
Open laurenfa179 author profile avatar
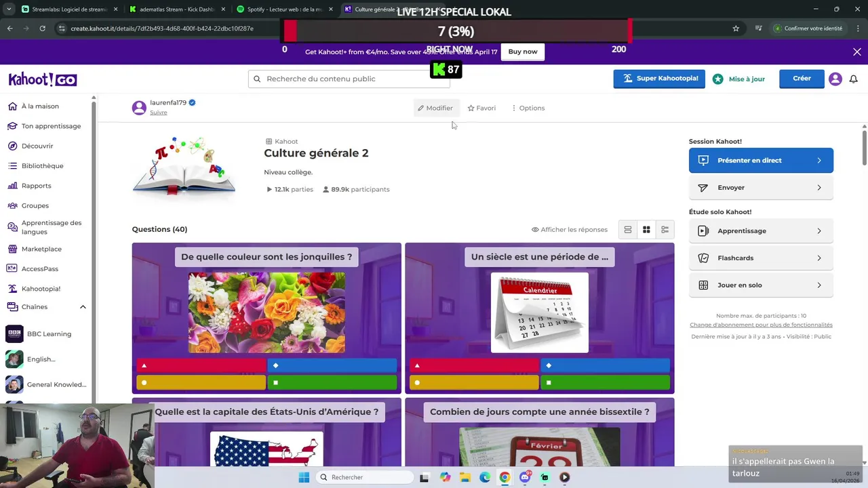click(139, 107)
